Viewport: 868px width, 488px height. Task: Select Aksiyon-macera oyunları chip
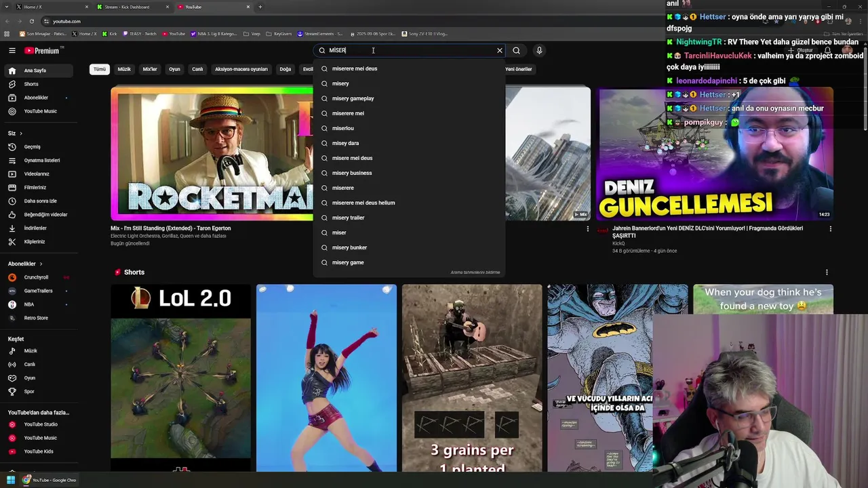pyautogui.click(x=241, y=69)
